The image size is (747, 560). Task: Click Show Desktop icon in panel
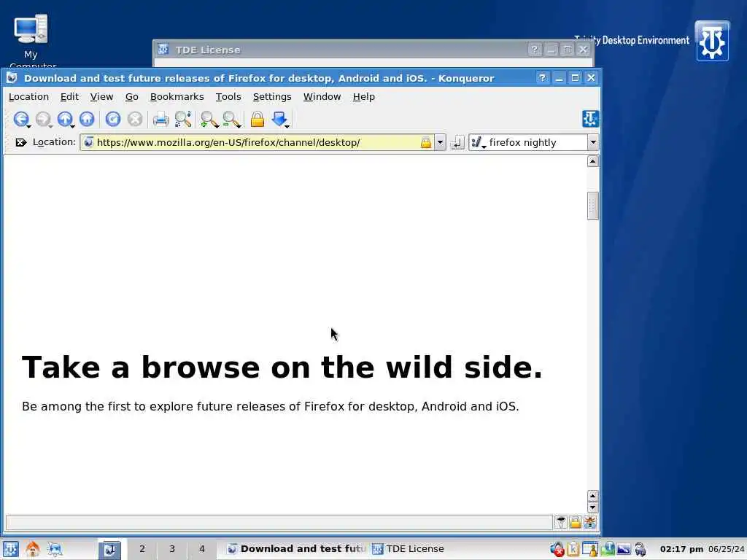click(x=54, y=549)
